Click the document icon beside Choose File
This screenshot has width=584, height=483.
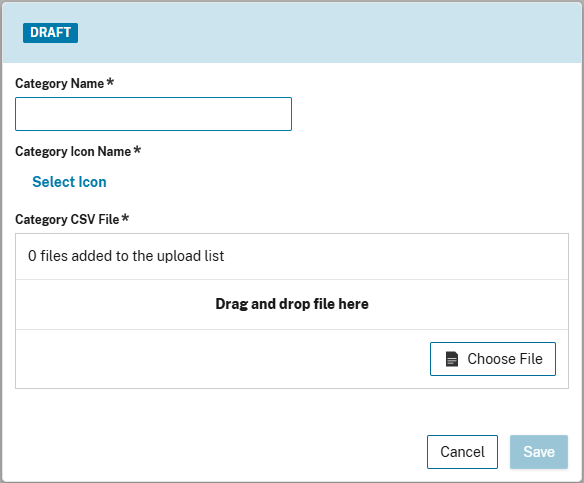point(451,359)
